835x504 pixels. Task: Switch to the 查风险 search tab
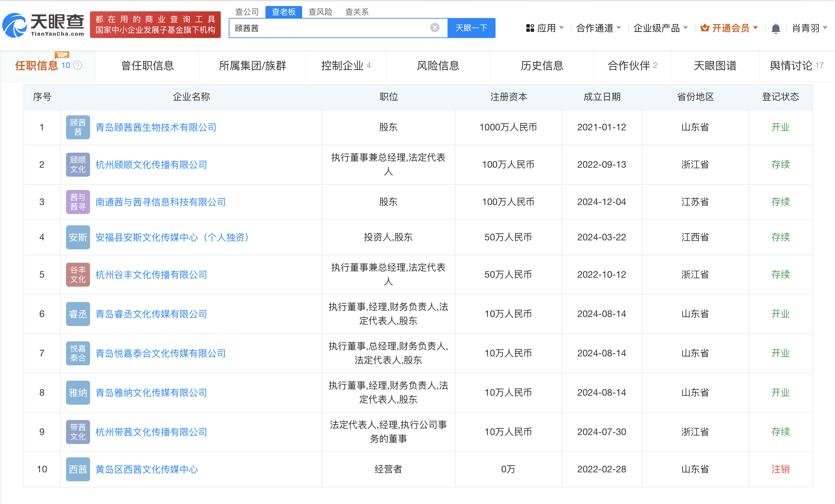pyautogui.click(x=320, y=12)
